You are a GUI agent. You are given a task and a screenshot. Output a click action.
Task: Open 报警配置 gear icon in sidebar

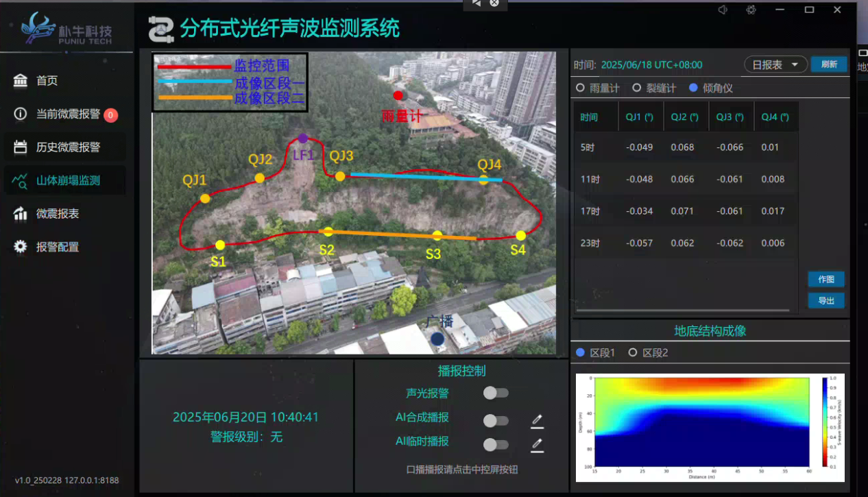coord(21,247)
